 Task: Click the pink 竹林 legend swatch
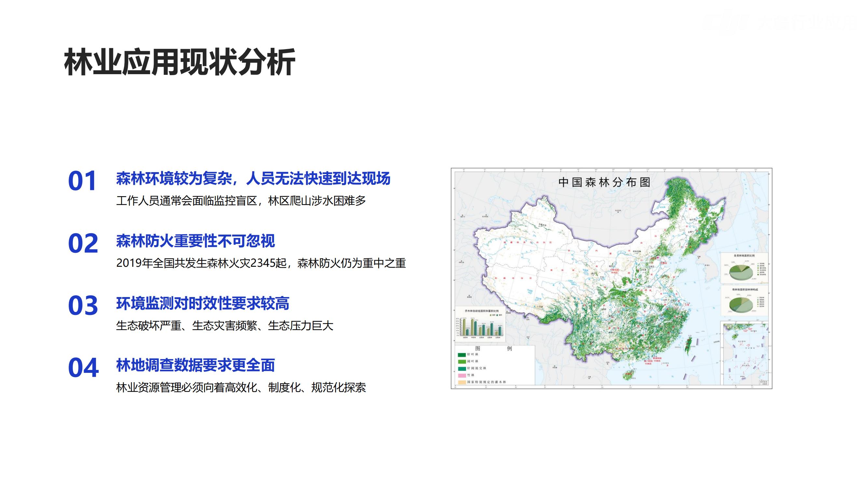[462, 375]
